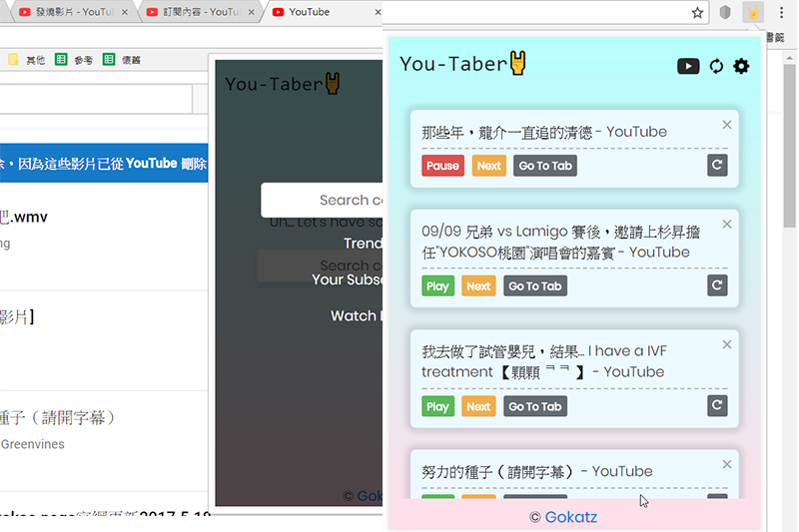Click the shield extension icon in Chrome toolbar

click(725, 12)
